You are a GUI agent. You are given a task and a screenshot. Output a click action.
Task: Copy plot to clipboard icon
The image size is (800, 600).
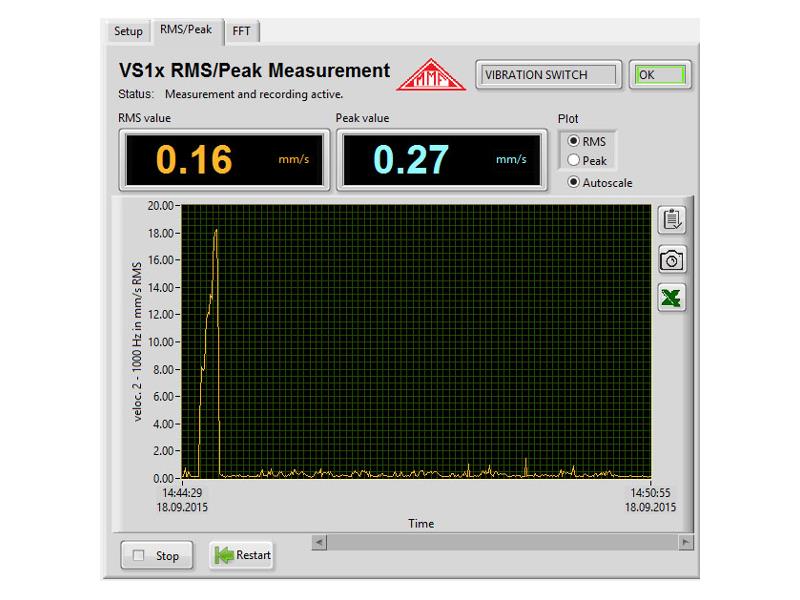click(672, 220)
